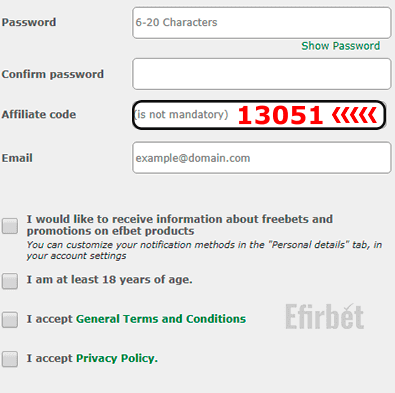Click the 'I am at least 18' text

pyautogui.click(x=109, y=280)
